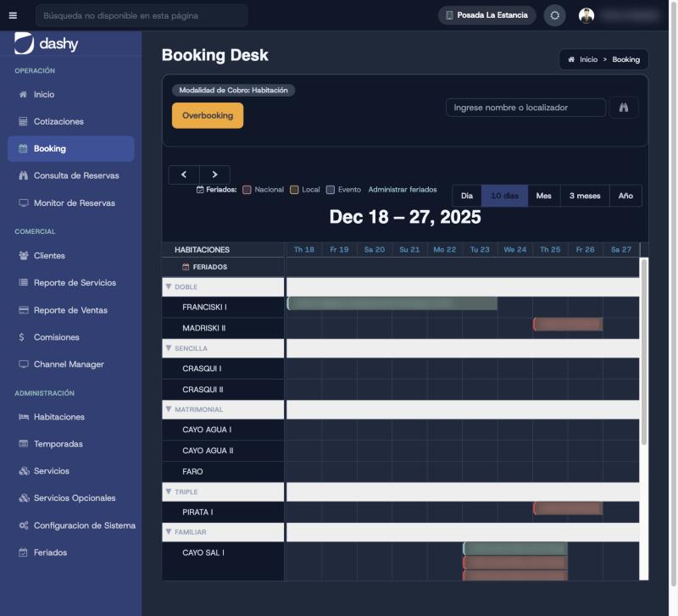Screen dimensions: 678x616
Task: Click the Reporte de Servicios list icon
Action: coord(24,283)
